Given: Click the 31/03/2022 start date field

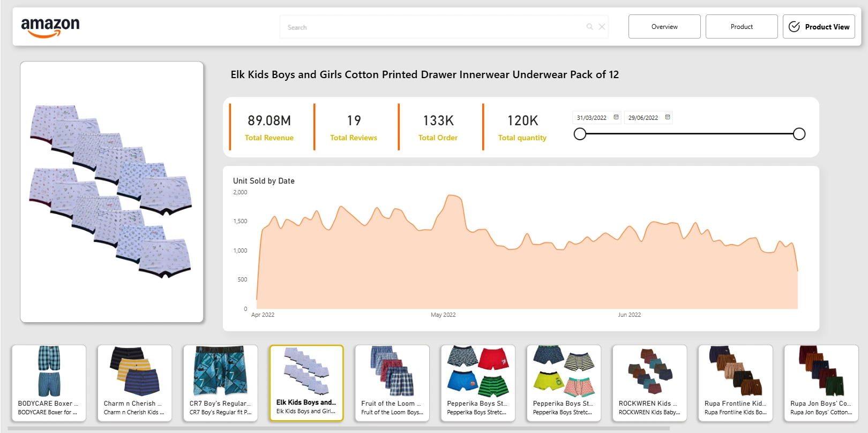Looking at the screenshot, I should point(597,118).
